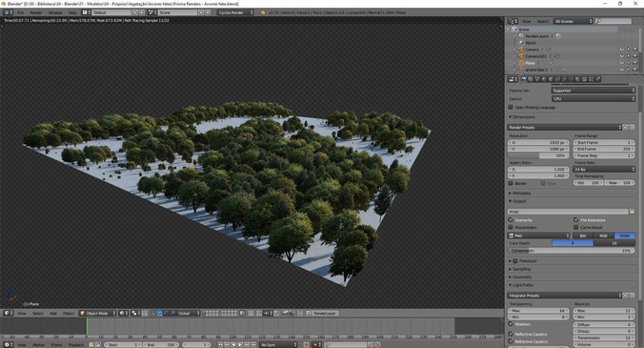The width and height of the screenshot is (644, 348).
Task: Adjust the PNG Compression slider
Action: click(x=572, y=251)
